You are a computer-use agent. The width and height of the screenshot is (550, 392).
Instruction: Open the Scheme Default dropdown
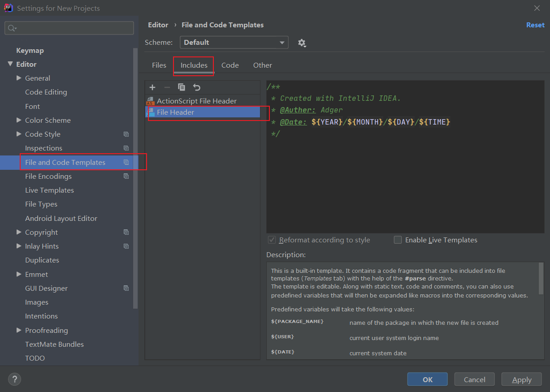(234, 43)
